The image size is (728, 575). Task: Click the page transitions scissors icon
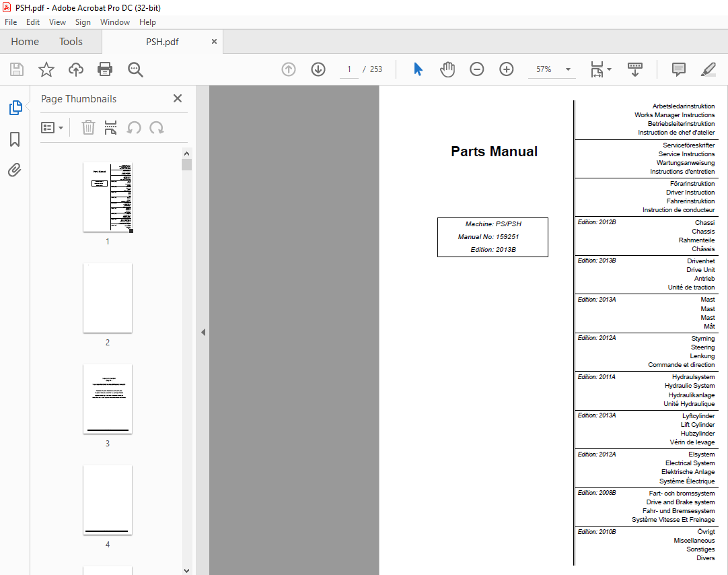[110, 127]
